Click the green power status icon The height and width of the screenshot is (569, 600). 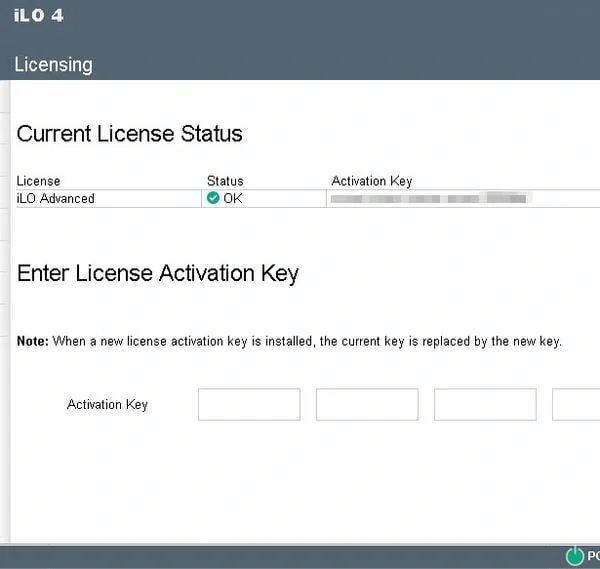(575, 556)
